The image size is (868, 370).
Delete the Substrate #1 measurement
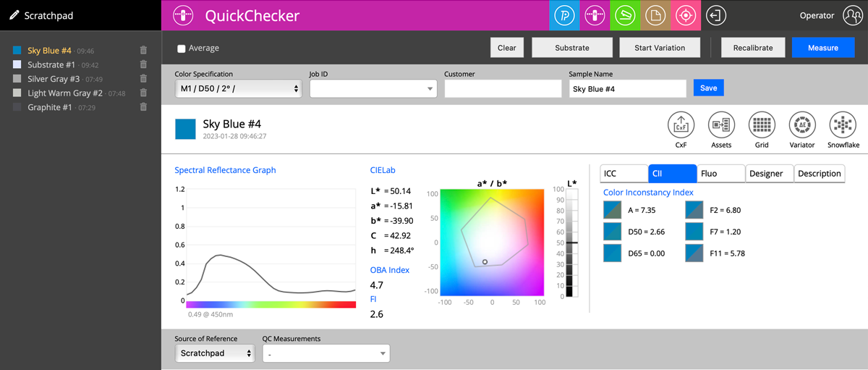coord(143,64)
